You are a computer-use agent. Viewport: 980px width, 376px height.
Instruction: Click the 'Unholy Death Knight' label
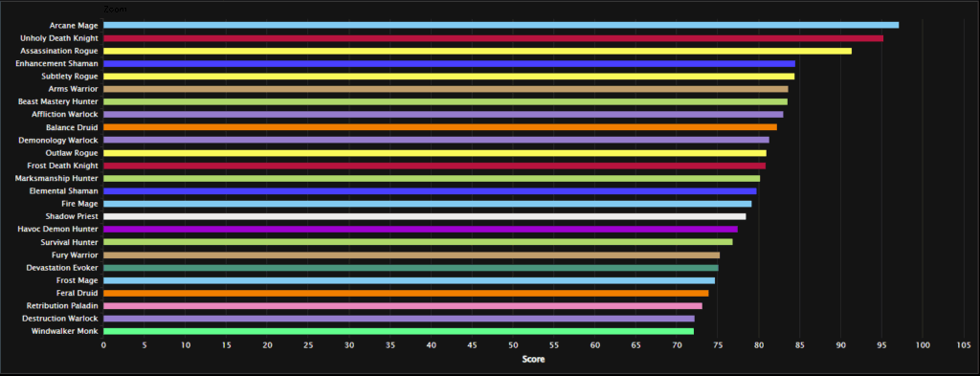[x=58, y=38]
